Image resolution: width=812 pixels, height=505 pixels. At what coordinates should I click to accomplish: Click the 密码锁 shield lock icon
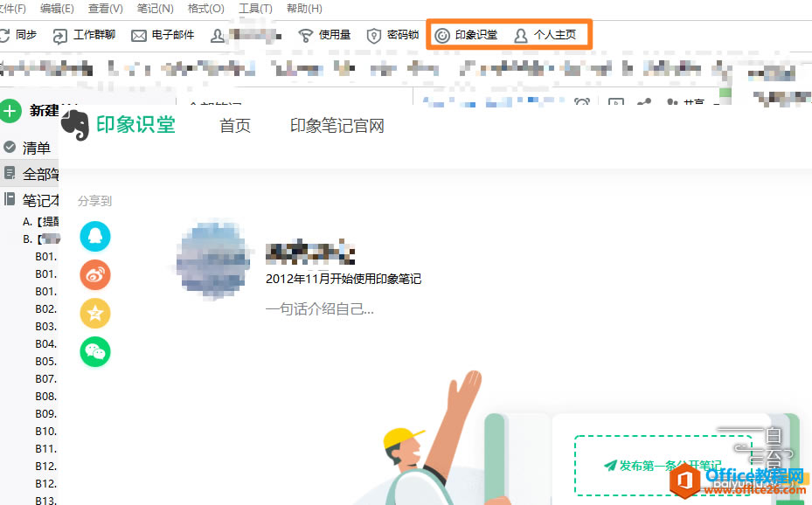(374, 36)
